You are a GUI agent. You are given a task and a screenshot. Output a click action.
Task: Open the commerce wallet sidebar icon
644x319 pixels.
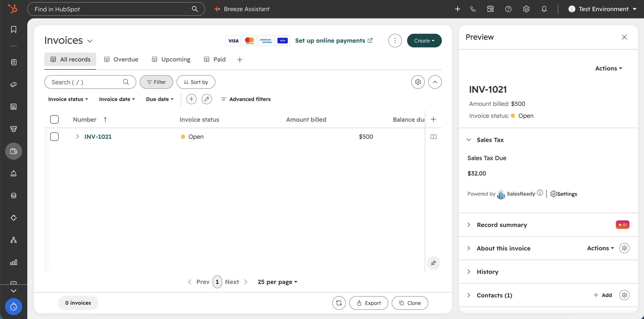13,151
